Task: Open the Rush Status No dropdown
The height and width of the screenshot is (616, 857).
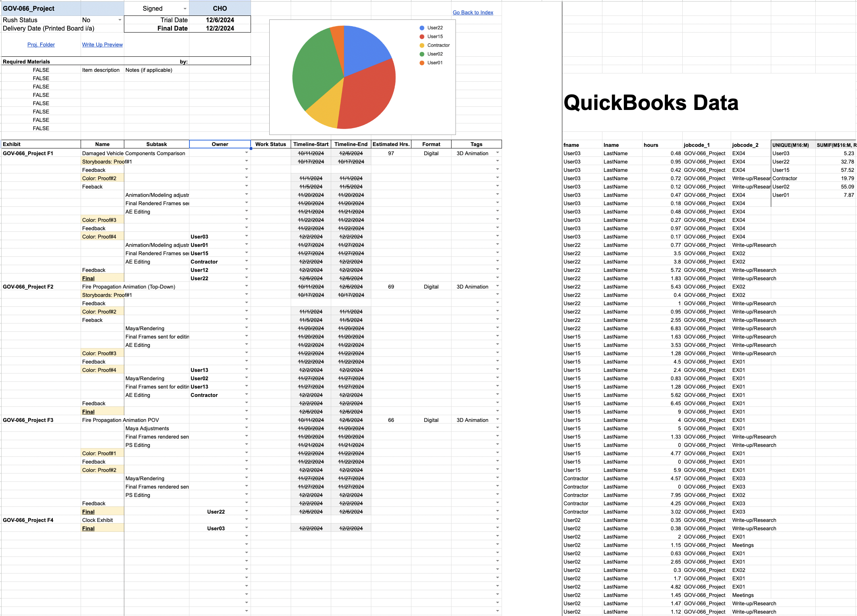Action: coord(120,20)
